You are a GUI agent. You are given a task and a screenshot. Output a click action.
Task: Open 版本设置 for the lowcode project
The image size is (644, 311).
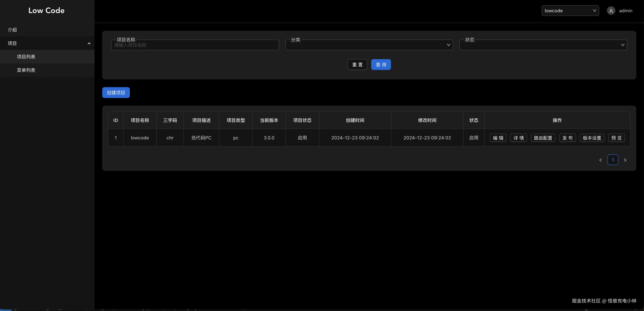[592, 138]
